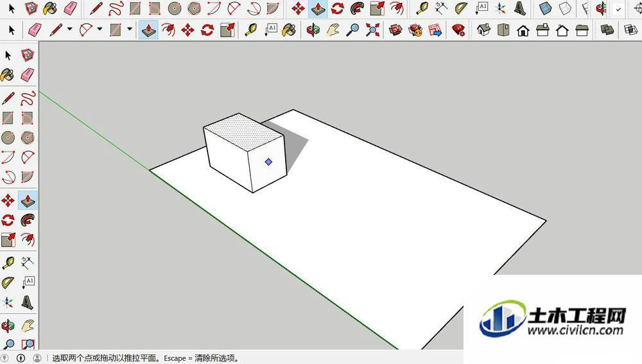Image resolution: width=642 pixels, height=364 pixels.
Task: Choose the 3D Text tool in left palette
Action: tap(28, 303)
